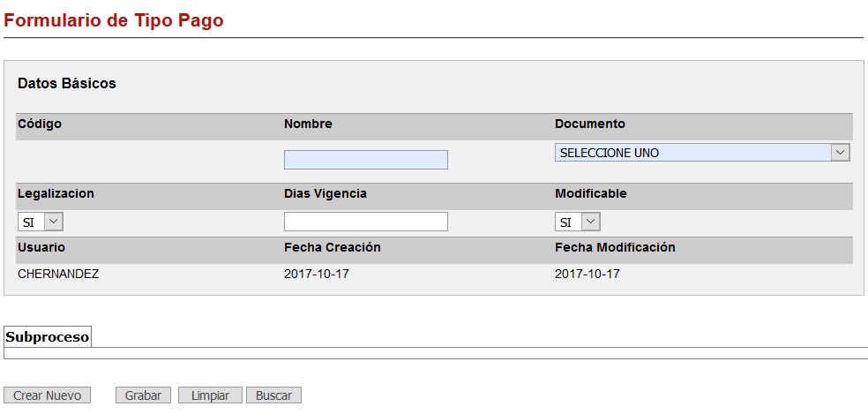
Task: Switch to the Subproceso tab
Action: (x=48, y=337)
